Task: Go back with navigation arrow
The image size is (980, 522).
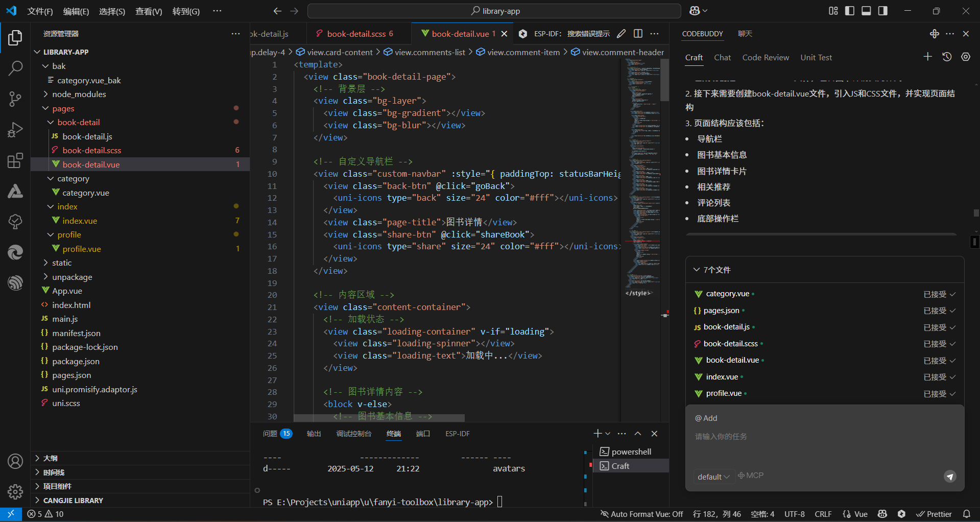Action: 277,11
